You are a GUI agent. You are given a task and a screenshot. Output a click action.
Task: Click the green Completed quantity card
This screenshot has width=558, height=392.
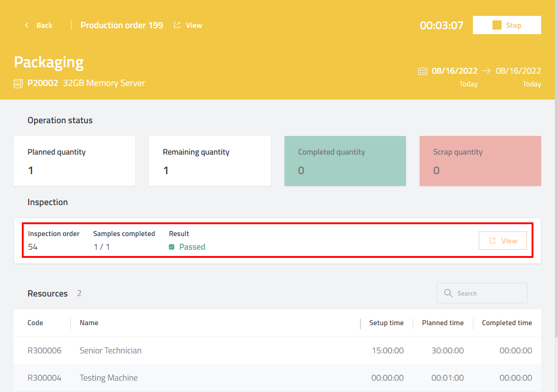[x=345, y=161]
